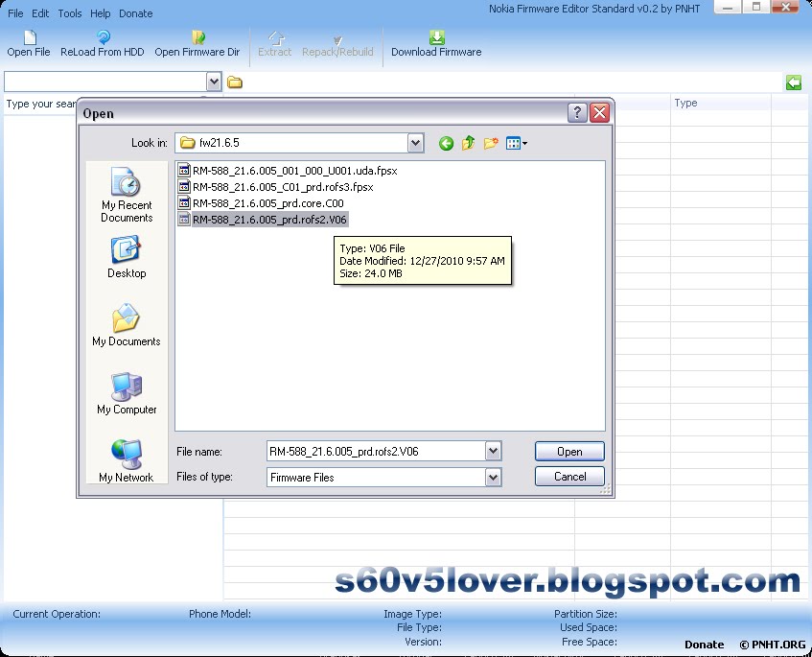
Task: Maximize the Nokia Firmware Editor window
Action: 756,8
